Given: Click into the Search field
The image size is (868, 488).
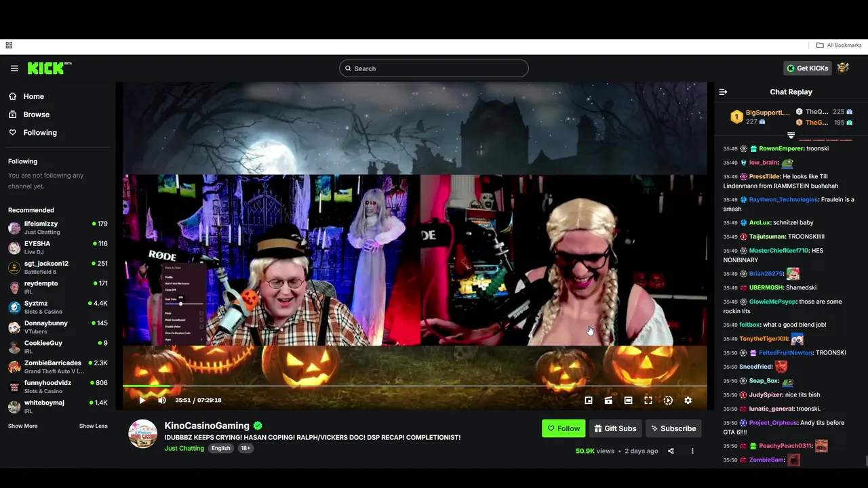Looking at the screenshot, I should 434,68.
